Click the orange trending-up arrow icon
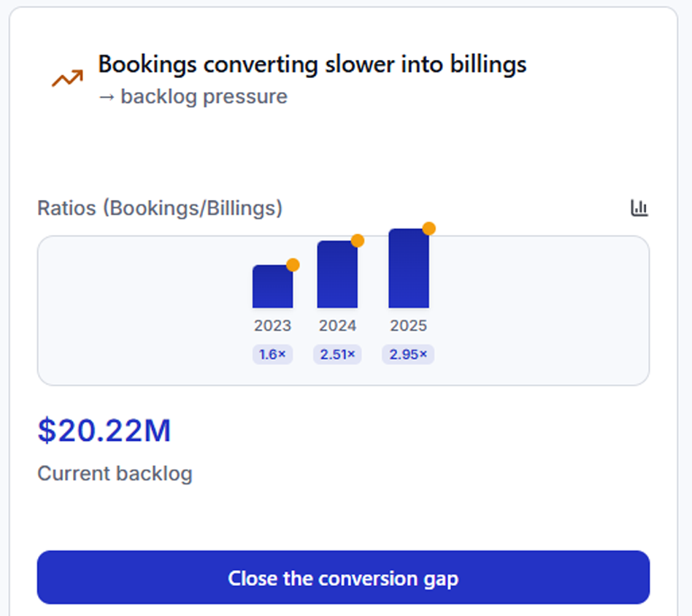The image size is (692, 616). [x=67, y=79]
